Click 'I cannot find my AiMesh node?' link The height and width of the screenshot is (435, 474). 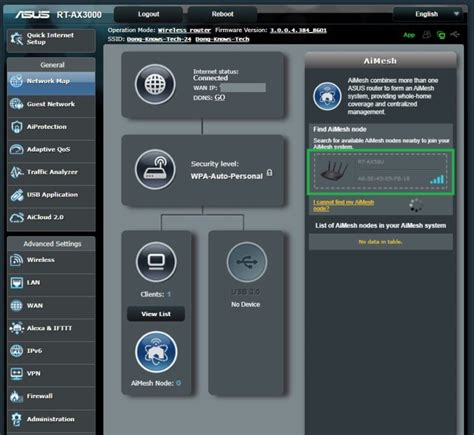point(343,205)
